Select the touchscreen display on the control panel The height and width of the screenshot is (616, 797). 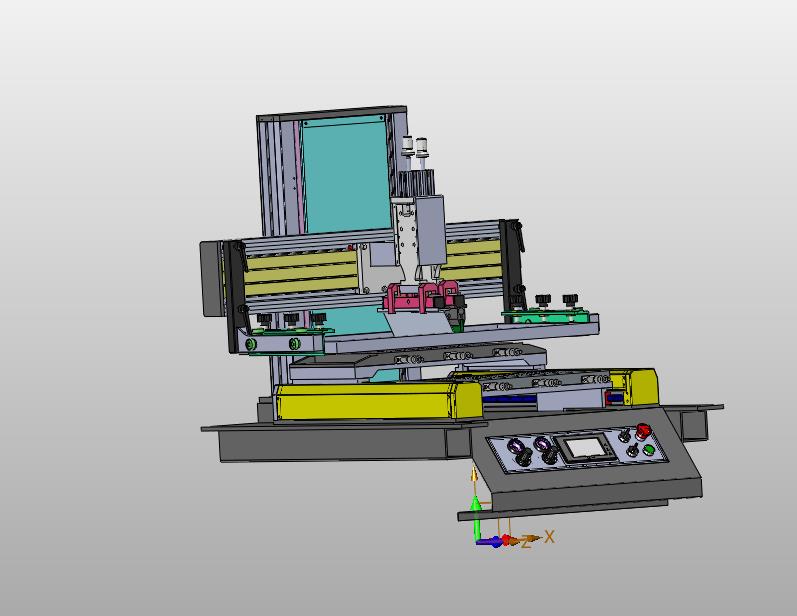[x=585, y=448]
